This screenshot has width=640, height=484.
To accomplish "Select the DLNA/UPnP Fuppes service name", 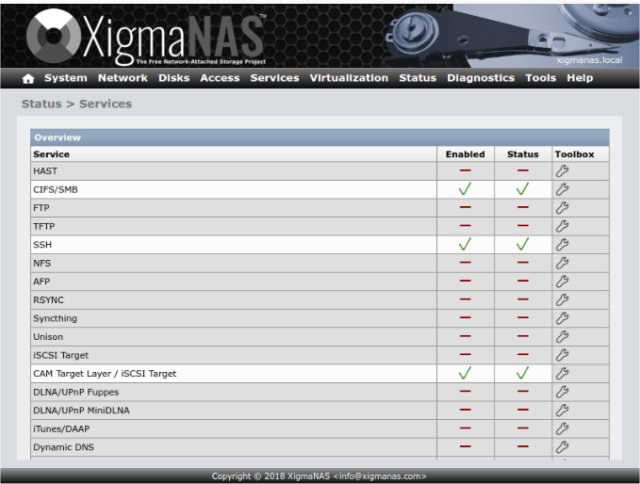I will pyautogui.click(x=76, y=392).
